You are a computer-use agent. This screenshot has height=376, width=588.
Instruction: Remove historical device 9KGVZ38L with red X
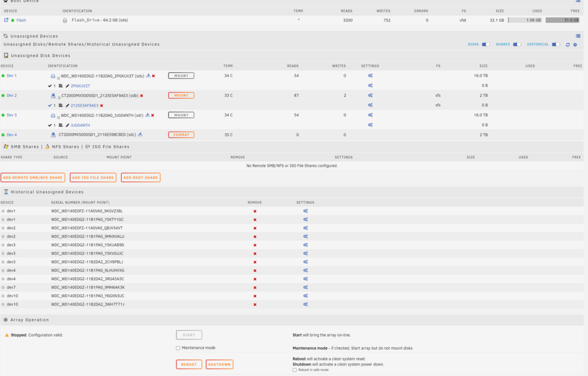click(x=255, y=211)
